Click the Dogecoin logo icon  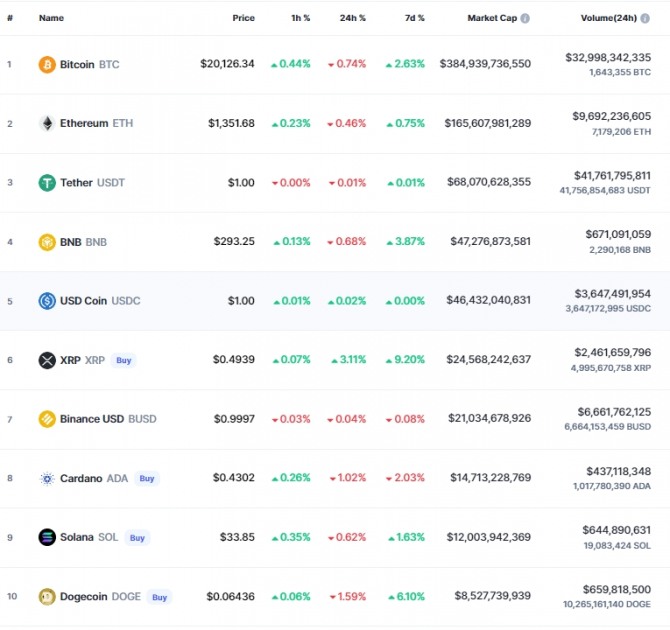coord(47,597)
